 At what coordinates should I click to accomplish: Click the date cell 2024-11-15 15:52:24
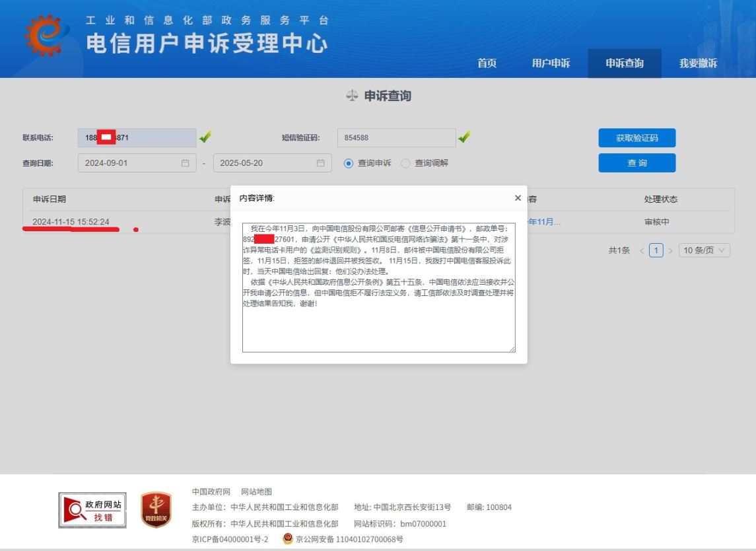[71, 222]
